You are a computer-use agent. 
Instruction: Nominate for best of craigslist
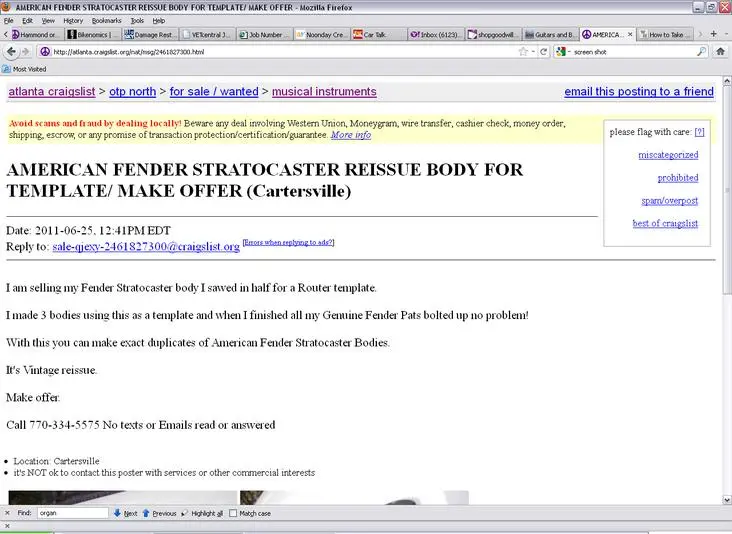665,224
